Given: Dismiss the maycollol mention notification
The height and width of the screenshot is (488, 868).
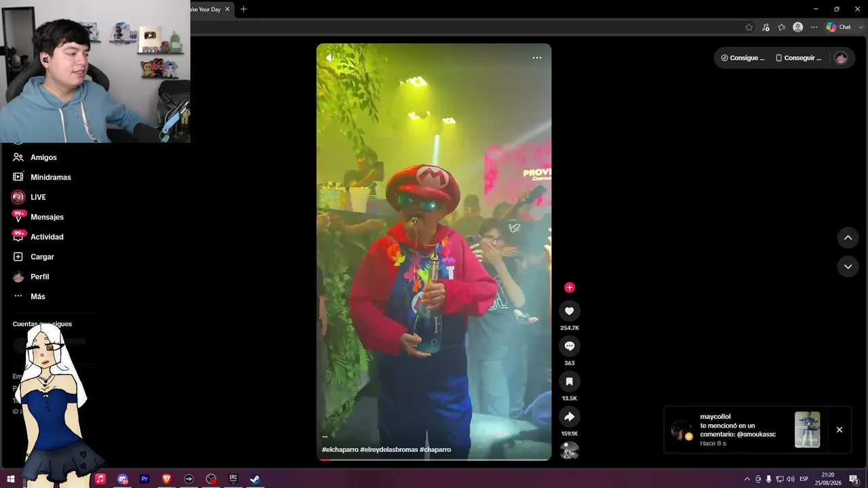Looking at the screenshot, I should coord(839,430).
